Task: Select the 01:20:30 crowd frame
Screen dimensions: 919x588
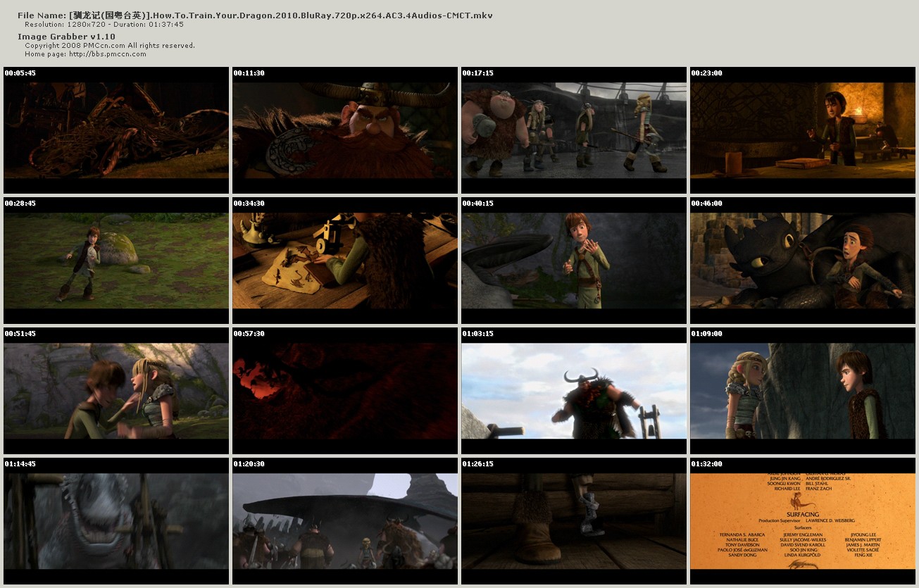Action: pos(345,521)
